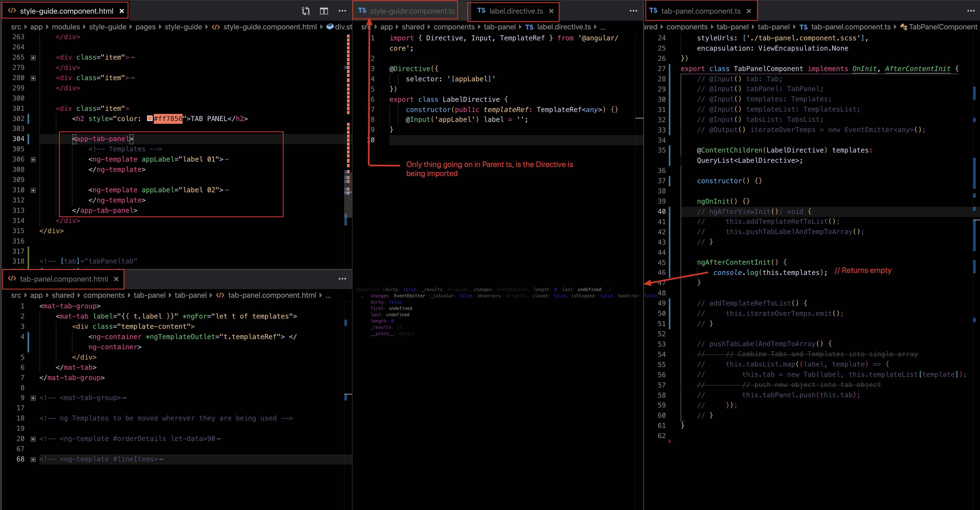Expand folded ng-template label 02 at line 310
980x510 pixels.
33,190
